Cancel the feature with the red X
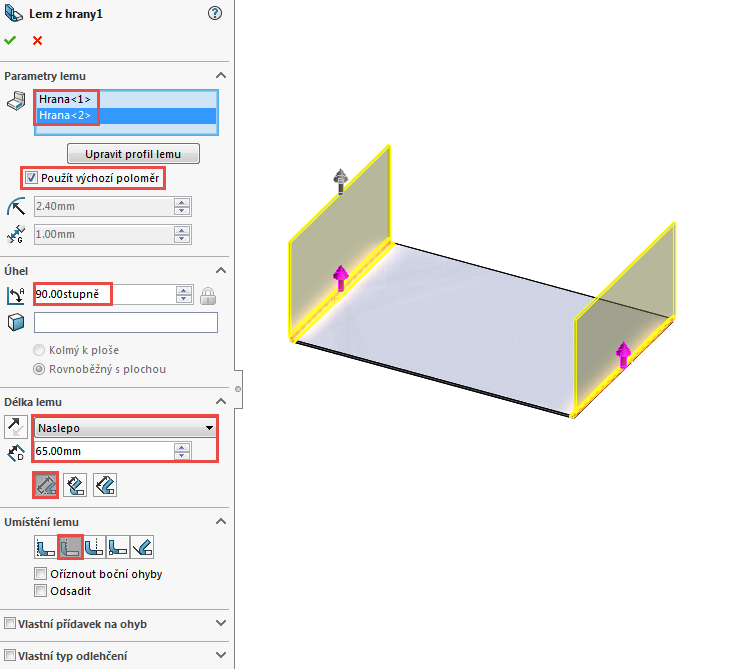The height and width of the screenshot is (669, 750). point(37,41)
